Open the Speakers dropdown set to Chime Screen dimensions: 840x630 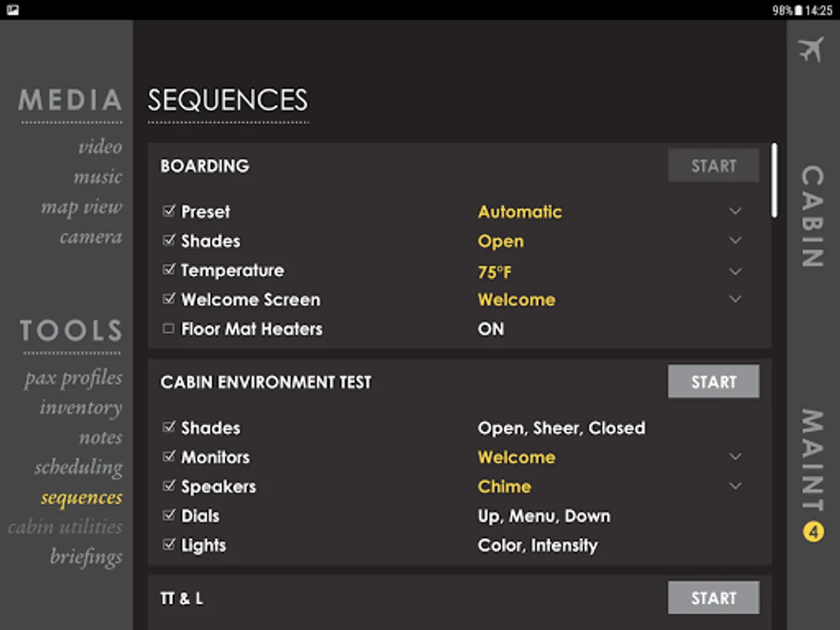pos(736,485)
